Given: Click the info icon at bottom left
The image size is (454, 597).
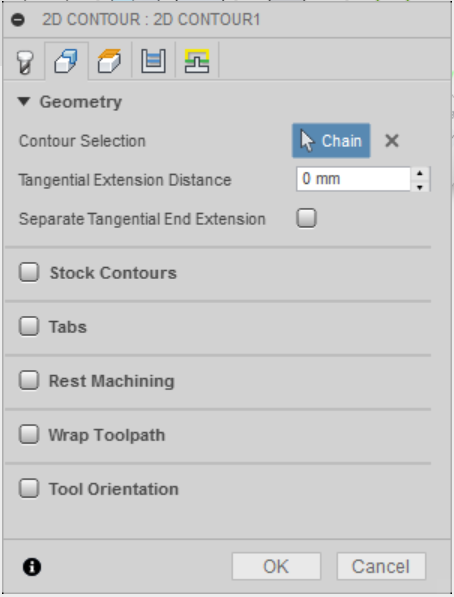Looking at the screenshot, I should [x=32, y=567].
